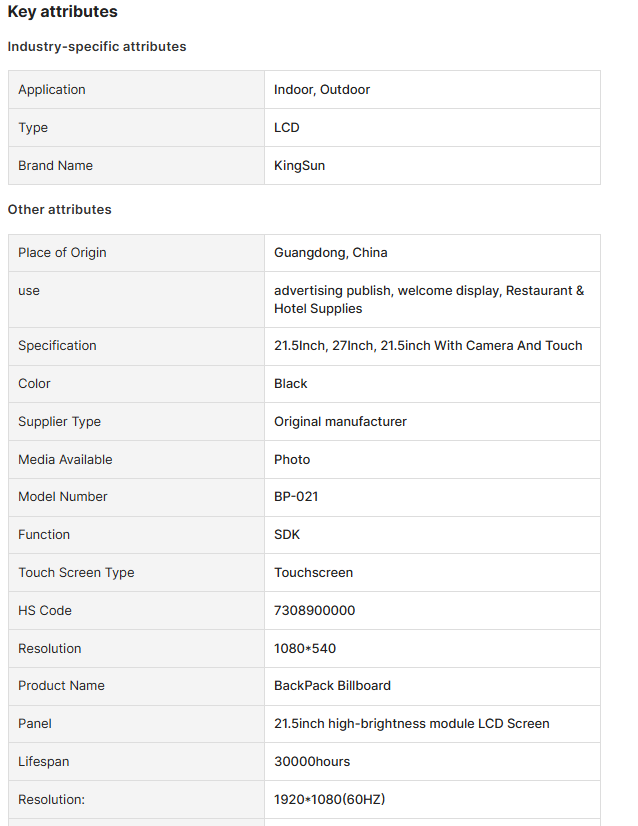Select the Function value SDK

point(287,534)
